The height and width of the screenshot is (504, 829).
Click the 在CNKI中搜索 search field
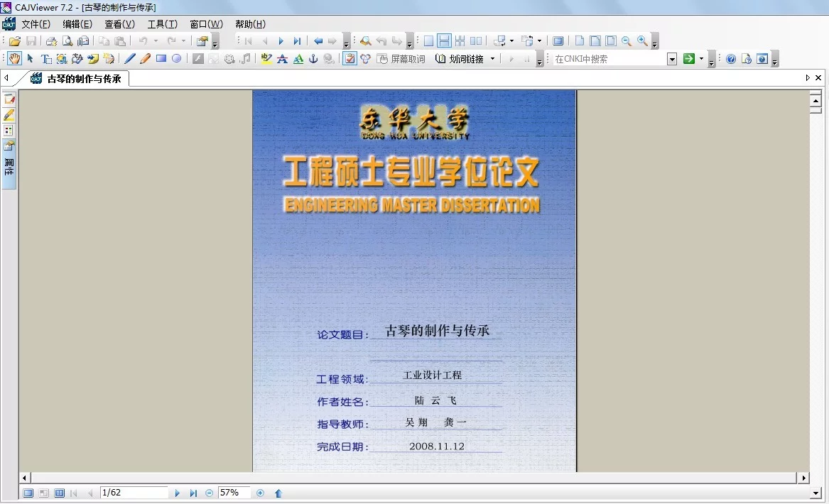coord(609,59)
